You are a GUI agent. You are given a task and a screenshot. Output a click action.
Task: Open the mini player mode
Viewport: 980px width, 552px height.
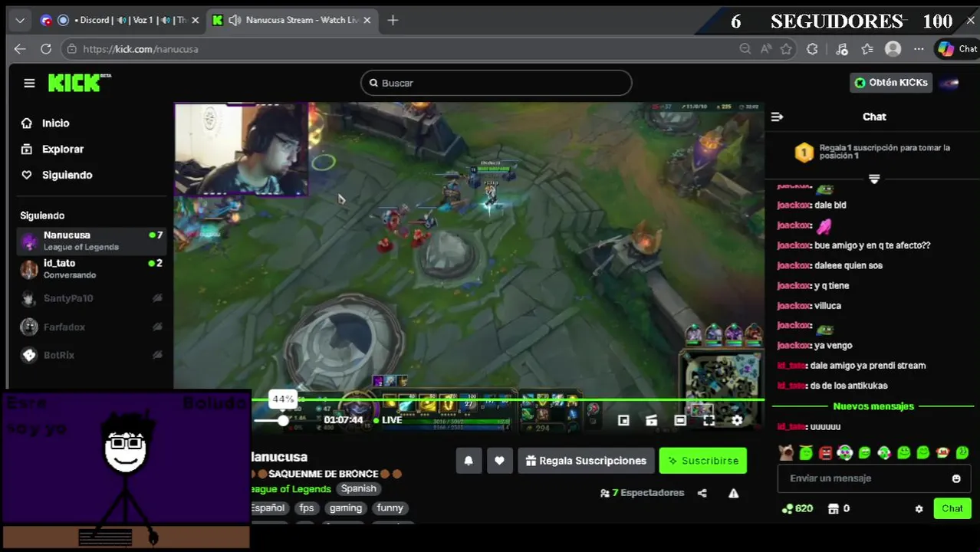point(623,420)
